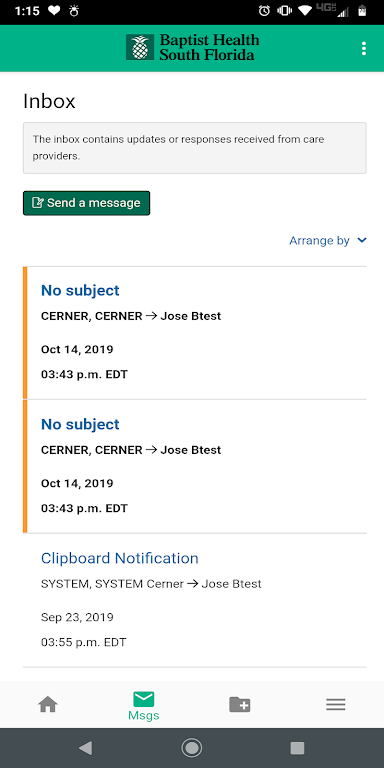Viewport: 384px width, 768px height.
Task: Click the Send a message button
Action: point(86,203)
